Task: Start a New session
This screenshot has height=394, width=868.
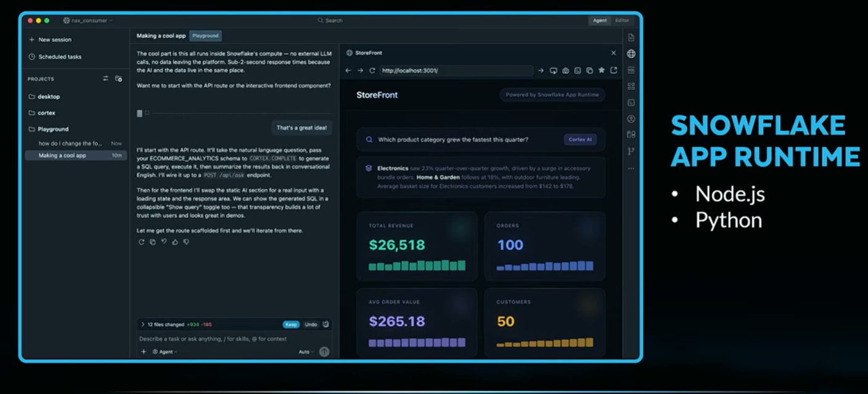Action: 50,39
